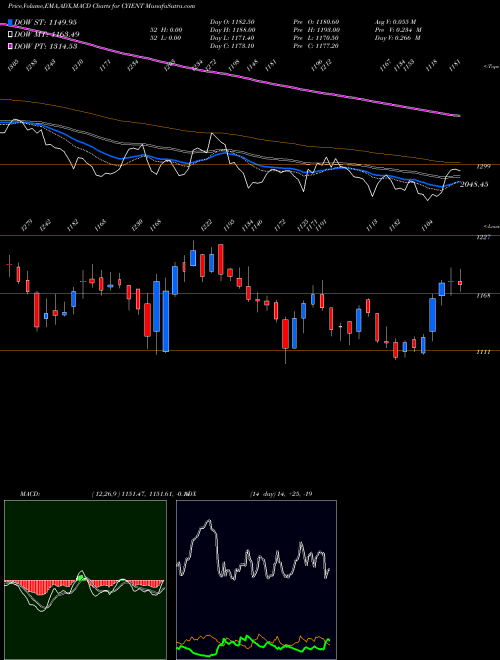Click the 'Pre L: 1170.50' value
Screen dimensions: 500x660
pyautogui.click(x=317, y=38)
